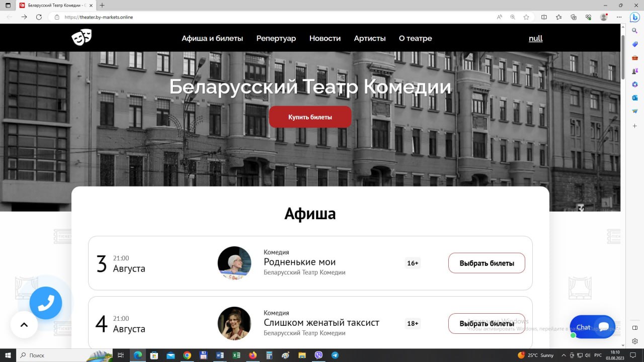Open Edge sidebar Tools briefcase icon
This screenshot has height=362, width=644.
[x=635, y=58]
